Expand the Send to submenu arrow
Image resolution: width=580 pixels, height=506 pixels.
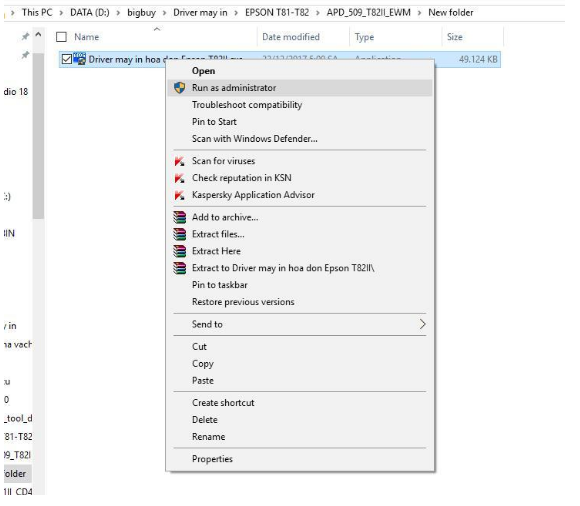422,324
